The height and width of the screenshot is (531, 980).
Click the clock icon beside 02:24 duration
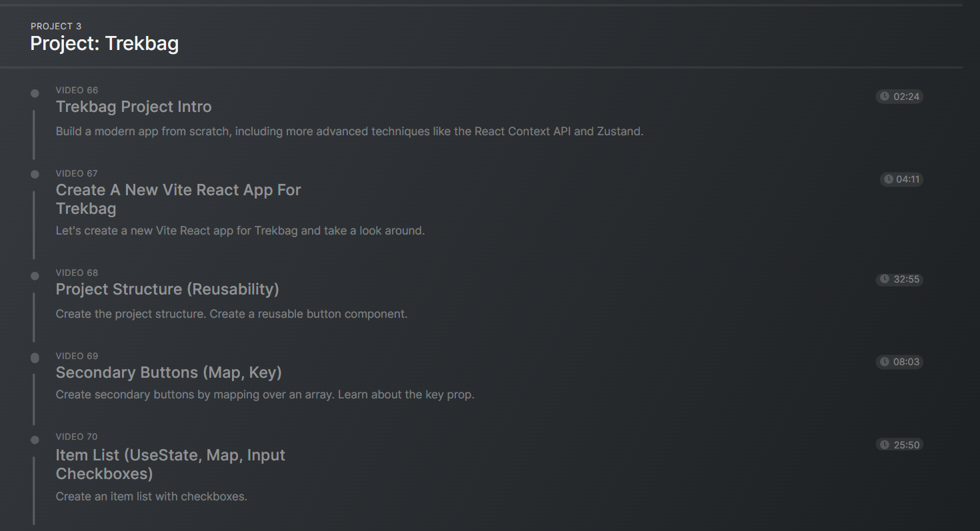pos(885,97)
